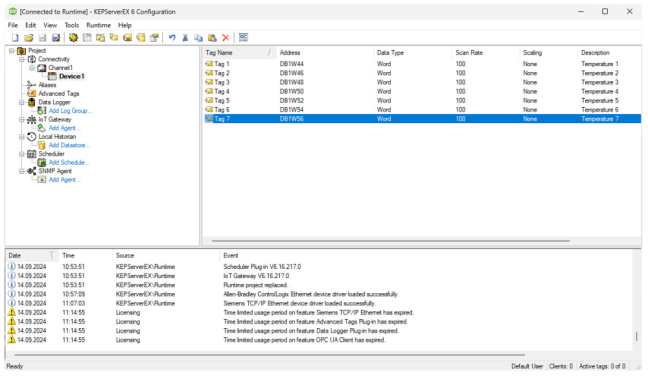Collapse the IoT Gateway node

point(22,119)
